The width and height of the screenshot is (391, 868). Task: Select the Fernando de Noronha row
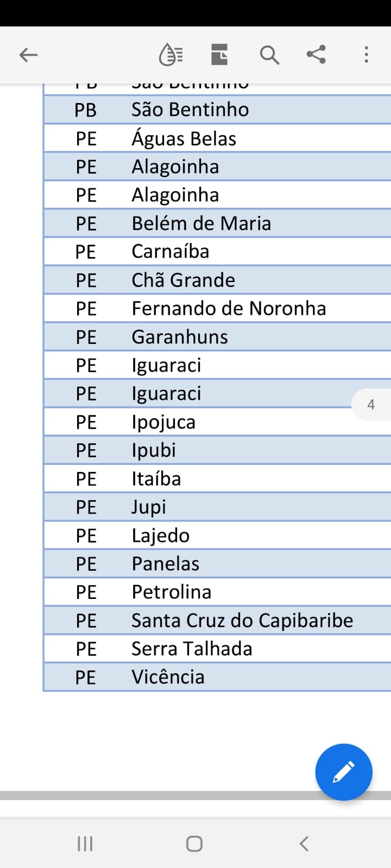[217, 309]
